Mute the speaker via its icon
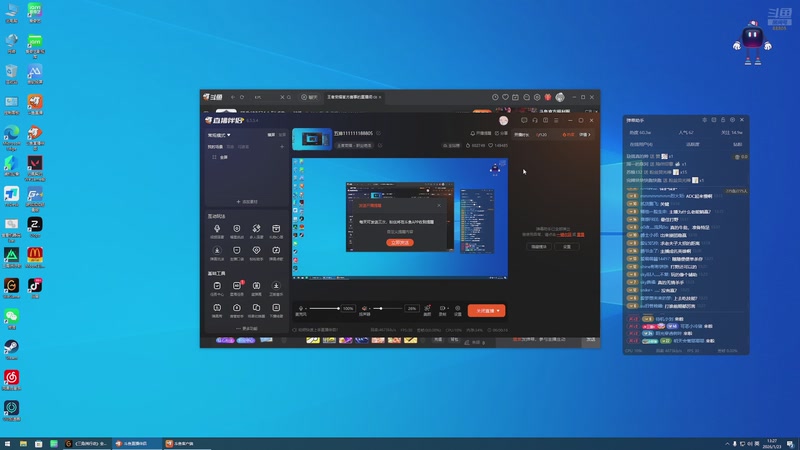Viewport: 800px width, 450px height. (x=364, y=308)
